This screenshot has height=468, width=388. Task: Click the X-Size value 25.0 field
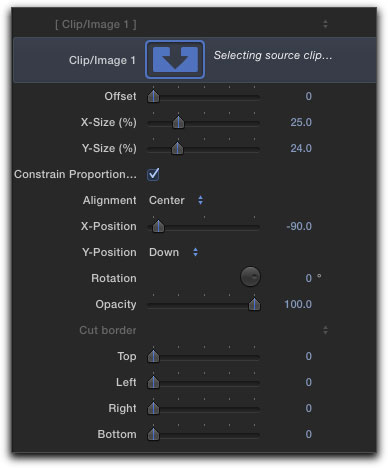point(301,122)
